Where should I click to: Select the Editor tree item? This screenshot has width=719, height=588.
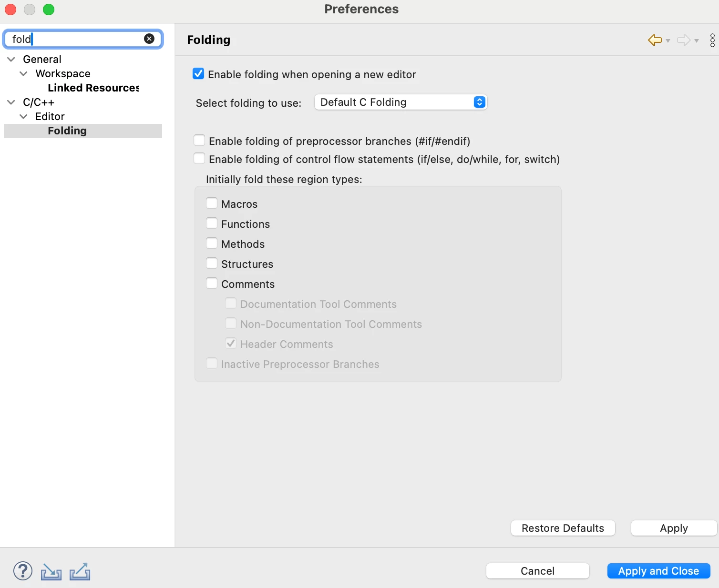tap(50, 116)
